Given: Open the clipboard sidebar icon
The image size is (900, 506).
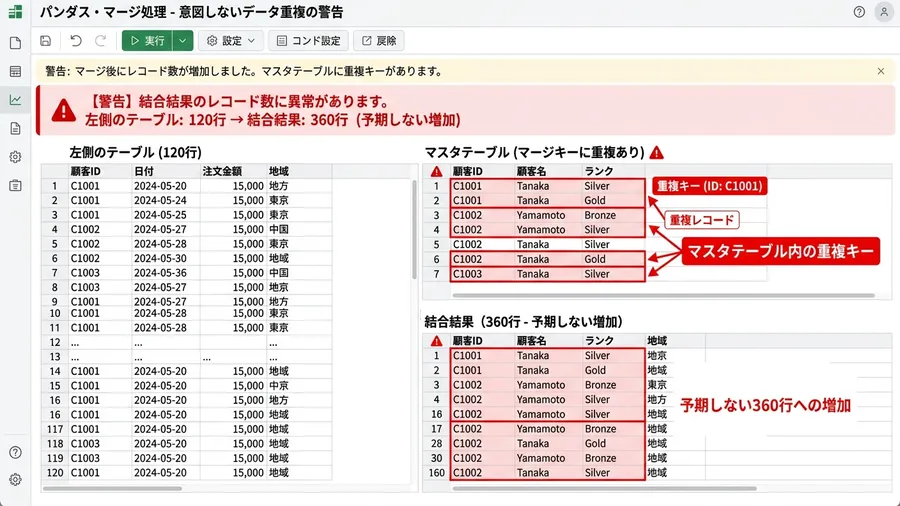Looking at the screenshot, I should pos(15,185).
